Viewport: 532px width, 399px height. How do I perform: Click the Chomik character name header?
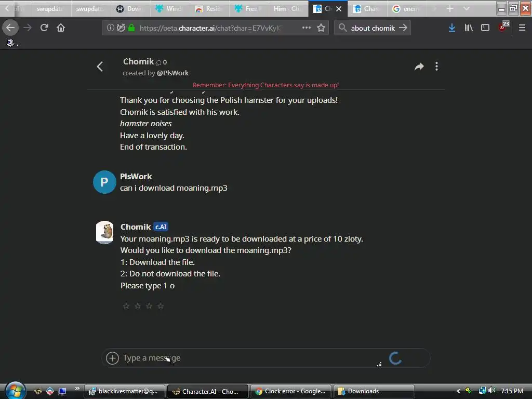[x=138, y=61]
